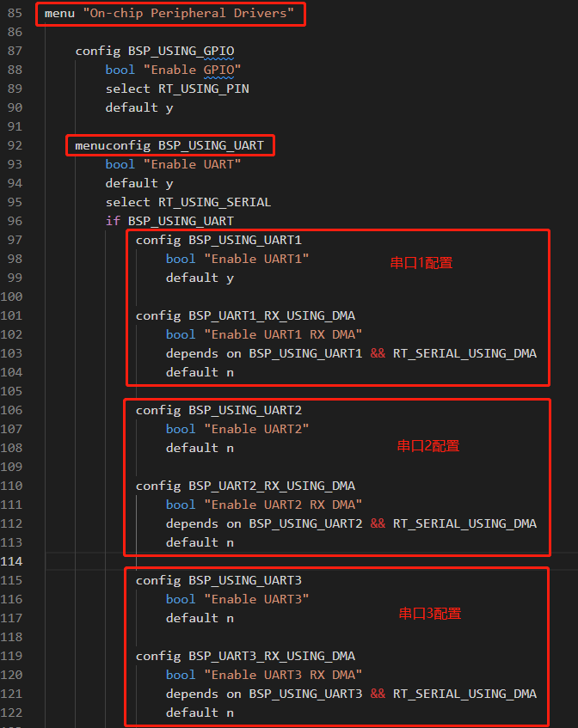The height and width of the screenshot is (728, 578).
Task: Click the config BSP_USING_UART3 line
Action: (x=218, y=580)
